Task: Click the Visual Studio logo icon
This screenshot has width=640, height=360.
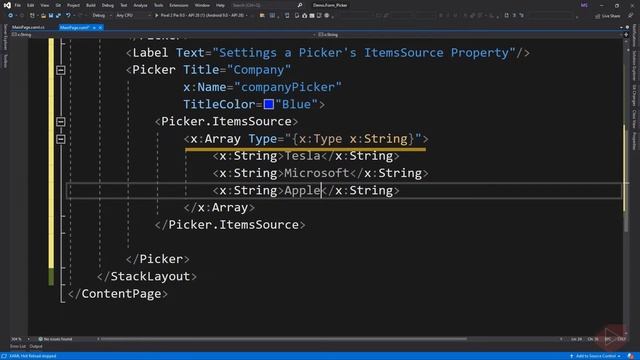Action: point(7,5)
